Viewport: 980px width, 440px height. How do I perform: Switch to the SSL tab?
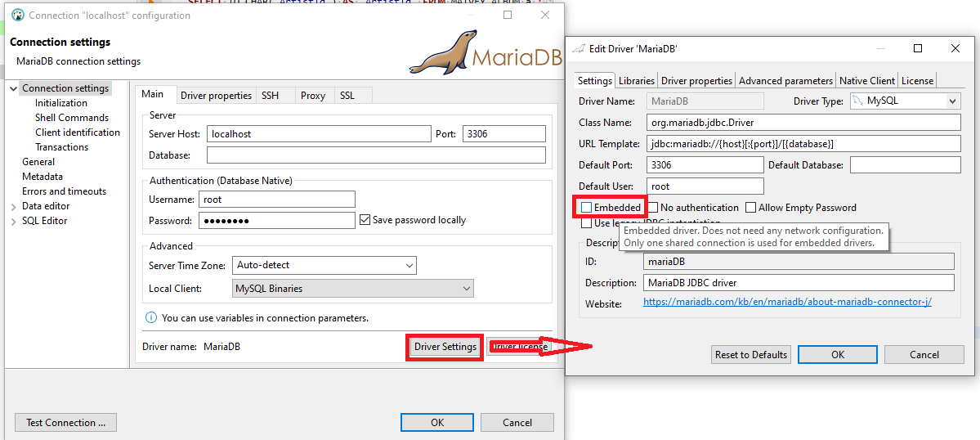[x=347, y=96]
